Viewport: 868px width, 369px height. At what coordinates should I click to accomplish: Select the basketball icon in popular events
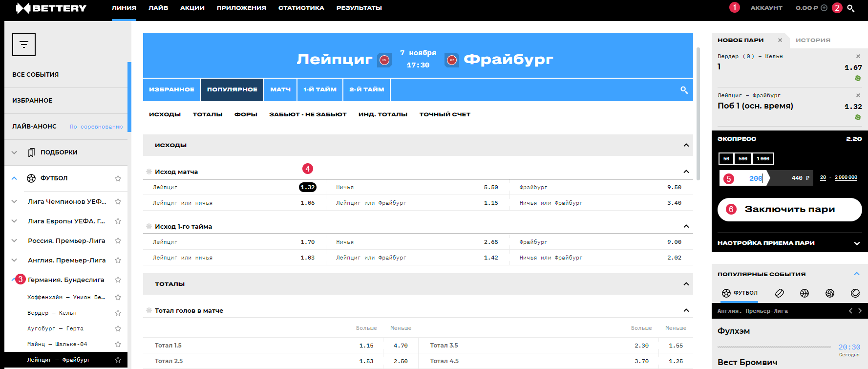pos(804,293)
